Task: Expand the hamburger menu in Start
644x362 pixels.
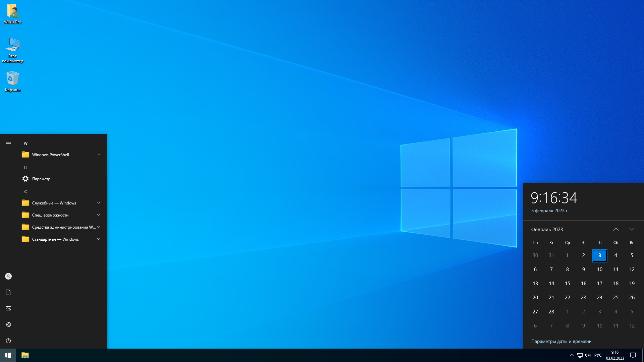Action: tap(8, 143)
